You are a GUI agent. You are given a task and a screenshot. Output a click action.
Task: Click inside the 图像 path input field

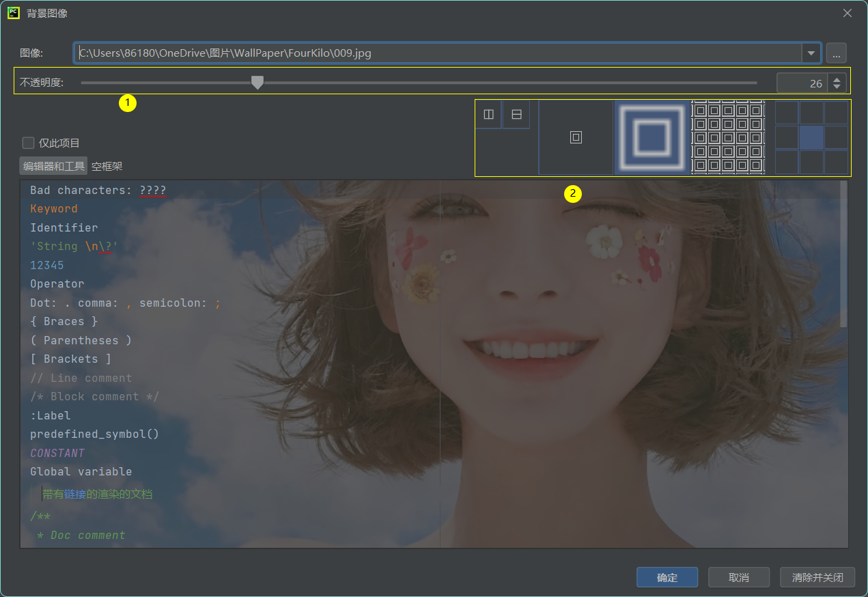410,53
